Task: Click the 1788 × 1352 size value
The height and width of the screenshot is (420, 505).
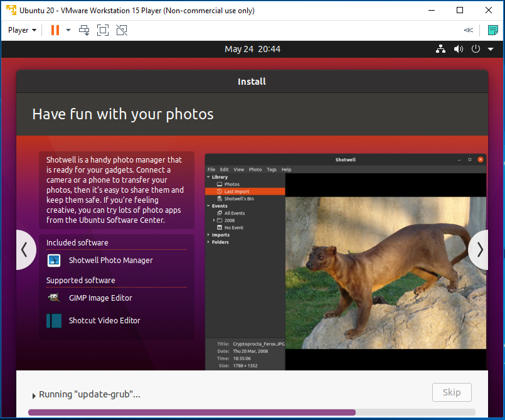Action: [245, 366]
